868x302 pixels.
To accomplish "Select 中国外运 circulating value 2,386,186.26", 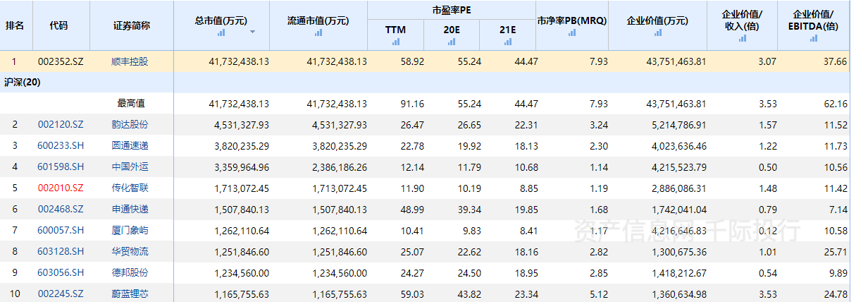I will (x=339, y=167).
